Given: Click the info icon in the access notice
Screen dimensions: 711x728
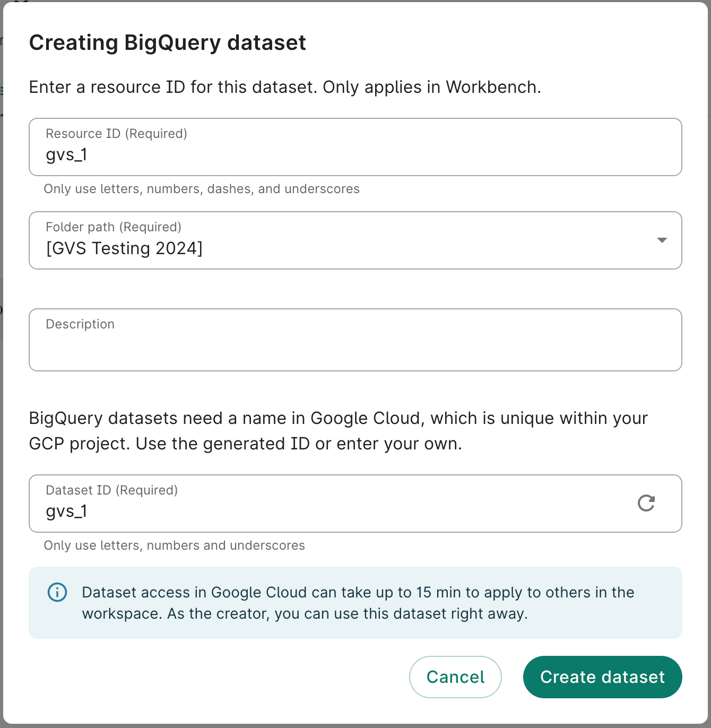Looking at the screenshot, I should 57,592.
